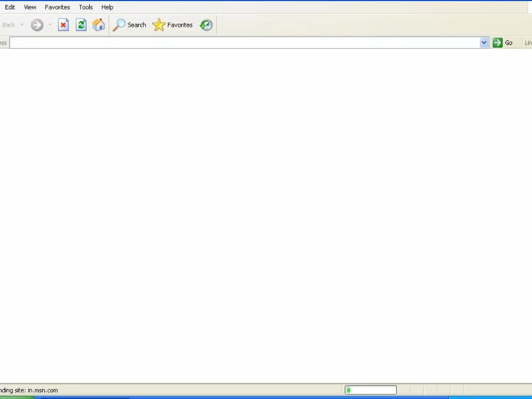The width and height of the screenshot is (532, 399).
Task: Click the Back button
Action: (8, 25)
